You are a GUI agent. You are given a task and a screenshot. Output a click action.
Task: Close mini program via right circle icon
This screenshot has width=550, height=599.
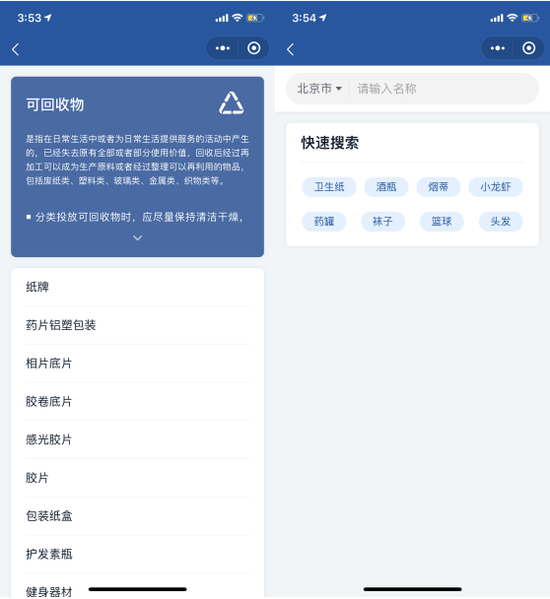(529, 48)
